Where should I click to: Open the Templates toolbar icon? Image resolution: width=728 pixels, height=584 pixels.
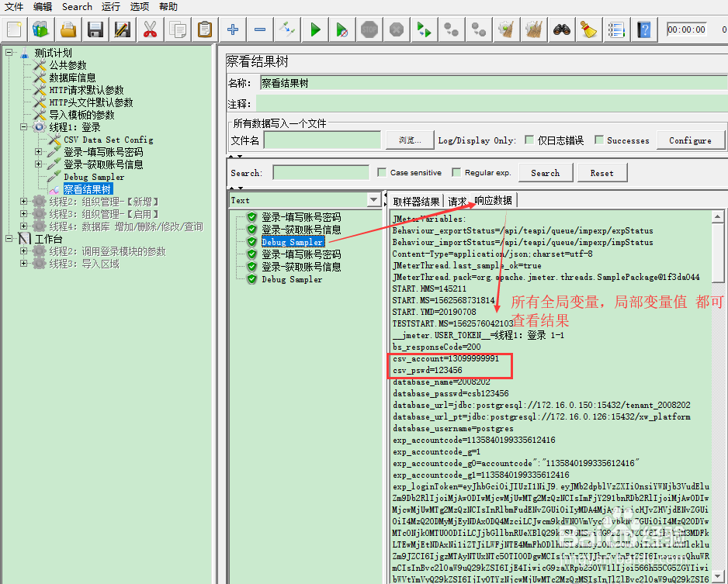click(41, 29)
